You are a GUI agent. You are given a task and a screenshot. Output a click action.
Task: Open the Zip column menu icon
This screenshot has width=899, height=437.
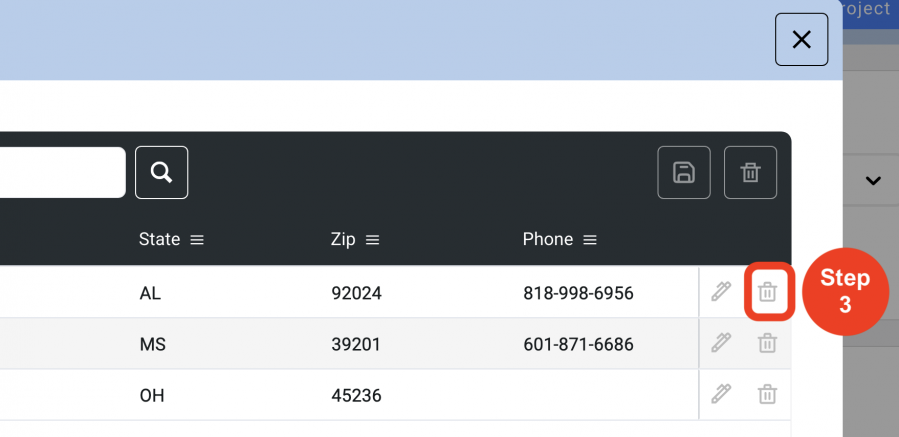pos(373,240)
